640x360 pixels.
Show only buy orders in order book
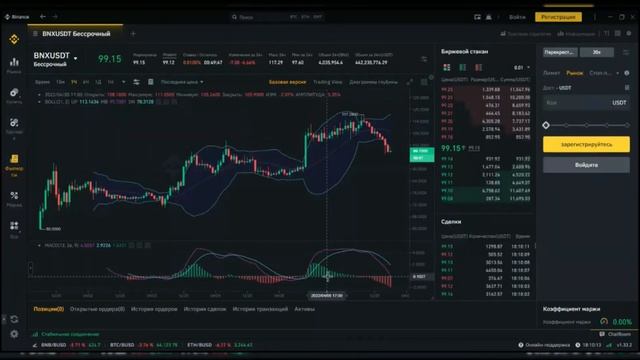462,67
